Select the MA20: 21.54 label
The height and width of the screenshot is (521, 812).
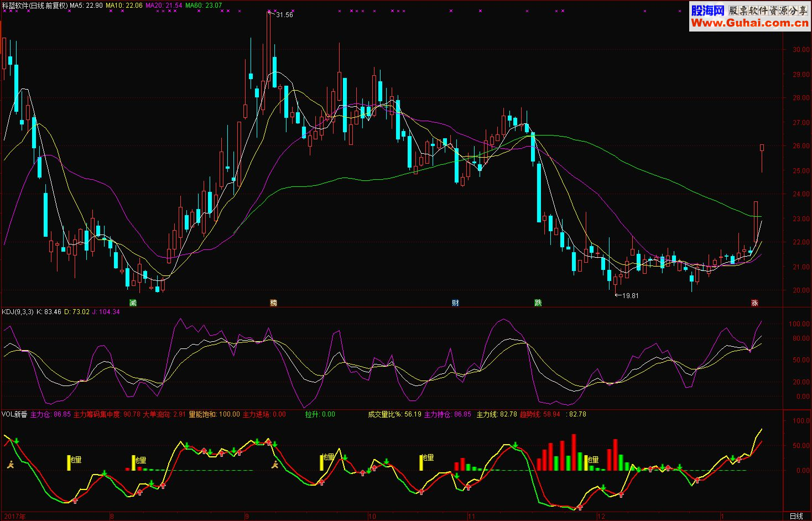164,5
